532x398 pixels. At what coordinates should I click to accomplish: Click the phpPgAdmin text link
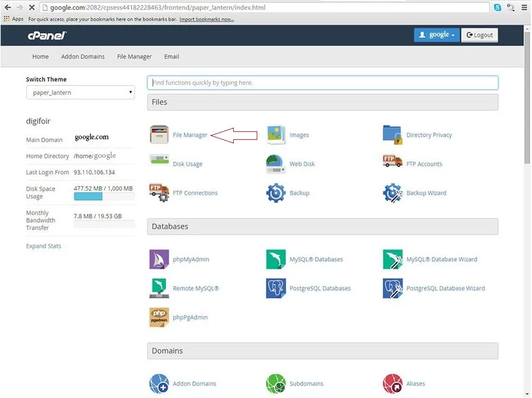click(x=190, y=317)
